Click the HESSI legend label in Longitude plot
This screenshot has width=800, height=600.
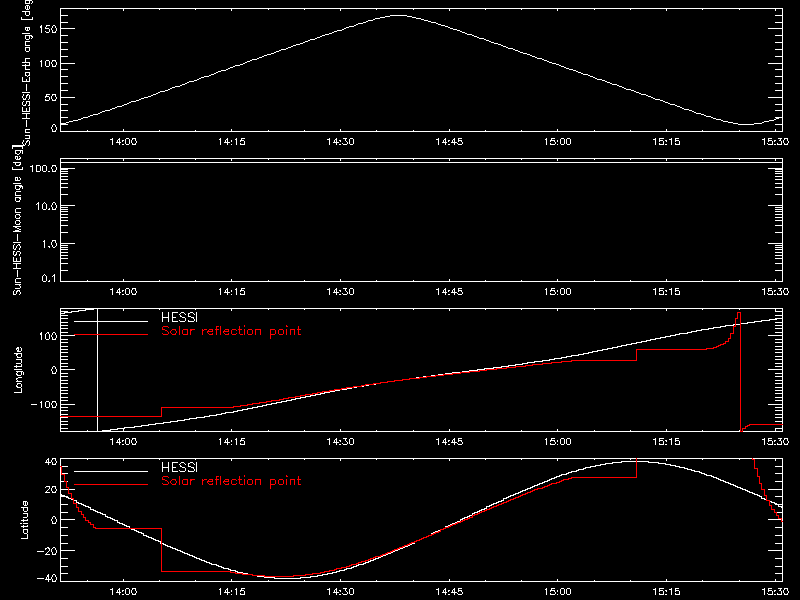[x=179, y=317]
